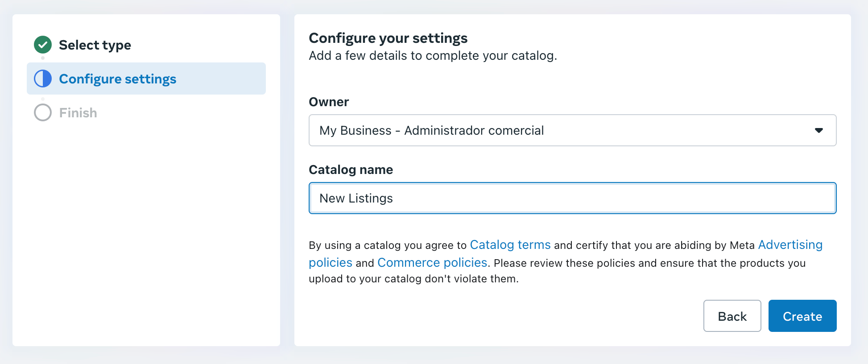Click the half-filled blue progress circle icon
Screen dimensions: 868x364
pyautogui.click(x=43, y=79)
